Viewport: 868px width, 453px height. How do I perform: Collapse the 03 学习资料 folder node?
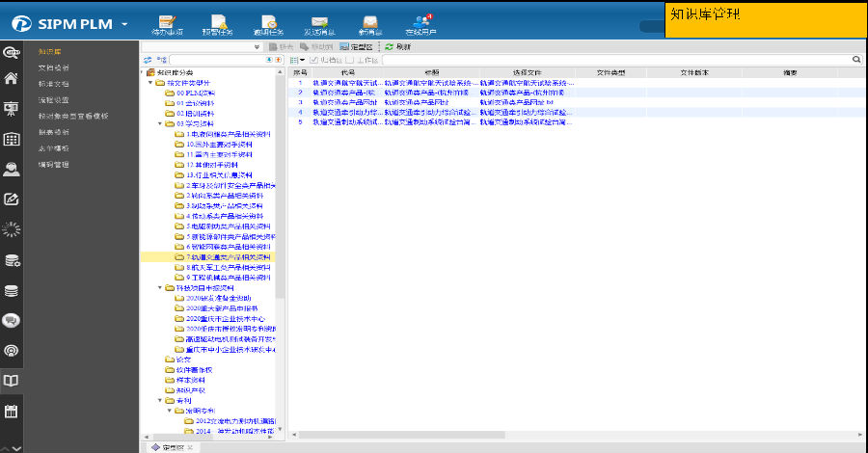[x=160, y=124]
